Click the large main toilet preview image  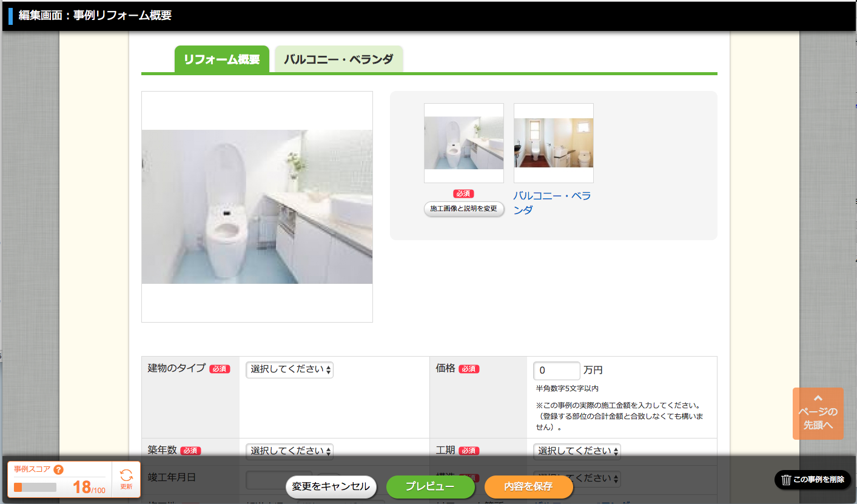pyautogui.click(x=257, y=207)
